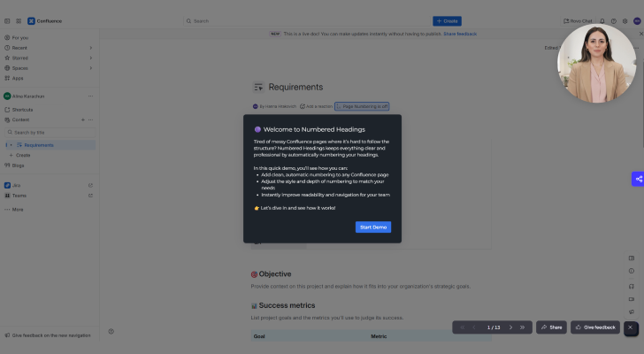Screen dimensions: 644x354
Task: Focus the Search by title field
Action: [50, 132]
